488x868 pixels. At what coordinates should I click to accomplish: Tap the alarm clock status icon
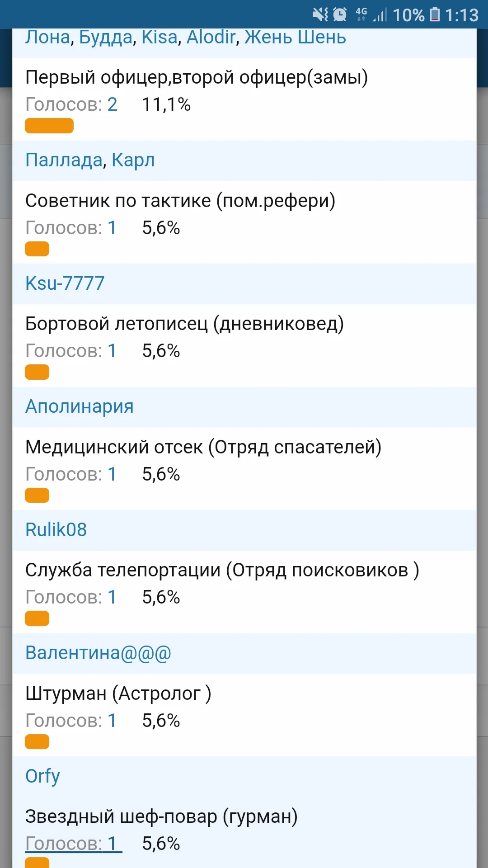point(340,15)
